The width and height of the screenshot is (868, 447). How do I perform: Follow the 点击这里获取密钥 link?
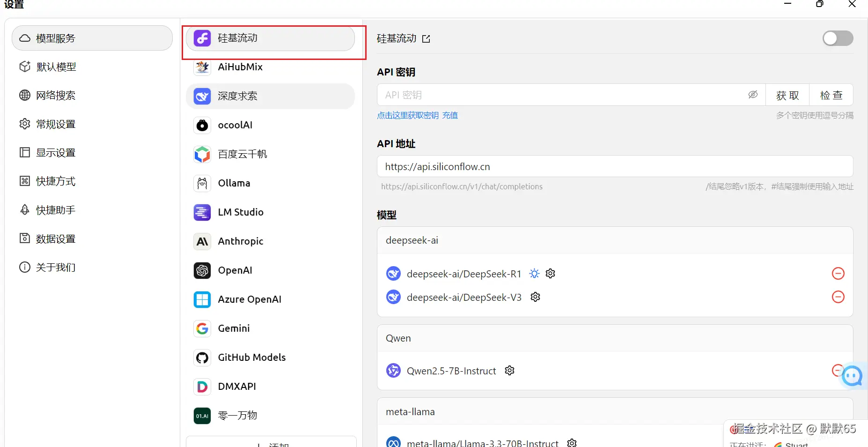pyautogui.click(x=408, y=115)
